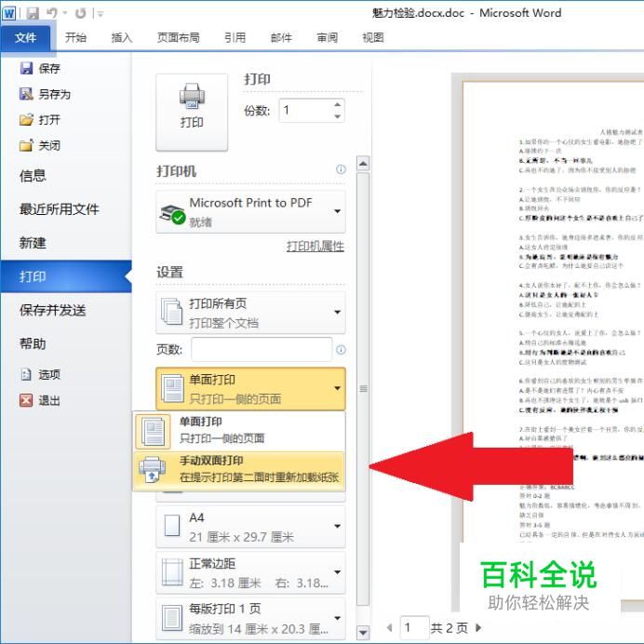Click the Undo icon in quick access toolbar

tap(52, 13)
